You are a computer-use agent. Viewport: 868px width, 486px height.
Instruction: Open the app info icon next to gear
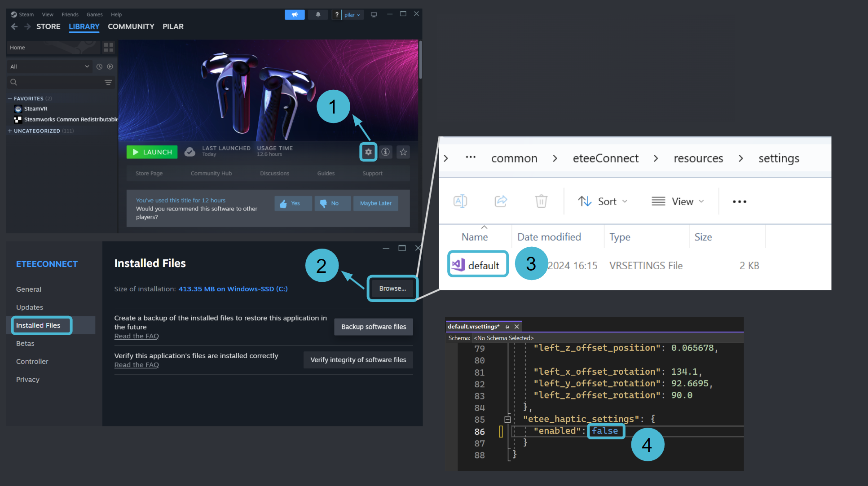(x=385, y=152)
